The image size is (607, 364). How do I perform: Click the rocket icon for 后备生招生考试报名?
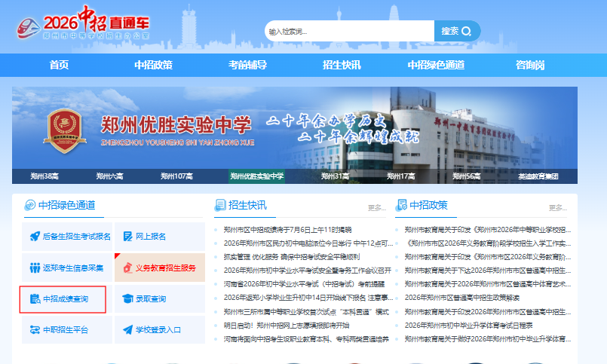pos(35,236)
